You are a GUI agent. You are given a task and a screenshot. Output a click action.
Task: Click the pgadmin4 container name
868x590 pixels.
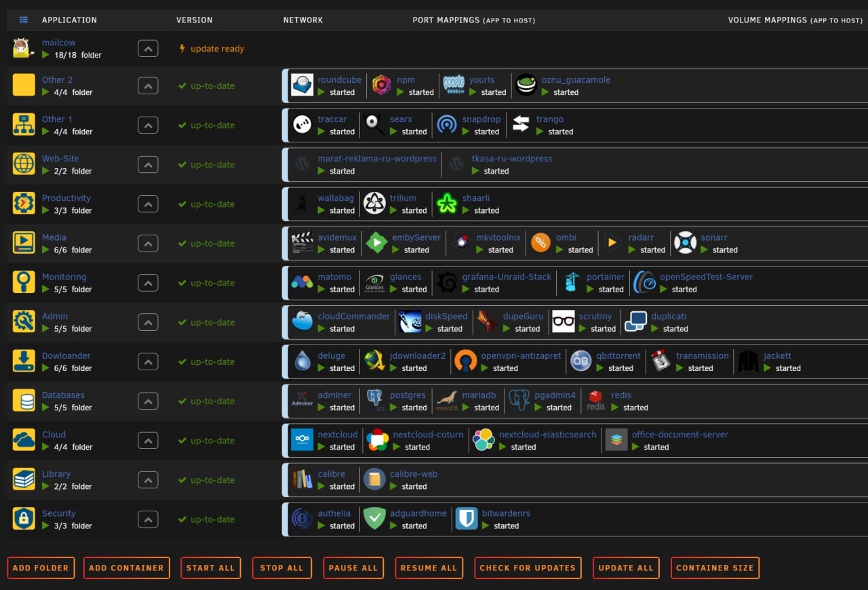[555, 395]
